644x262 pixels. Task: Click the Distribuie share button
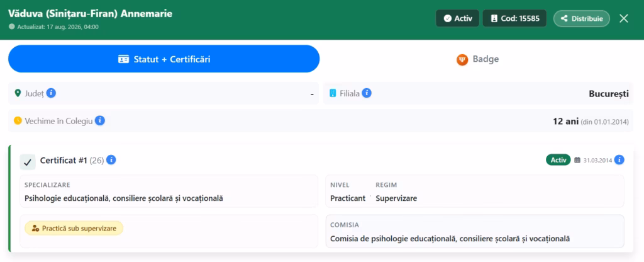tap(582, 18)
